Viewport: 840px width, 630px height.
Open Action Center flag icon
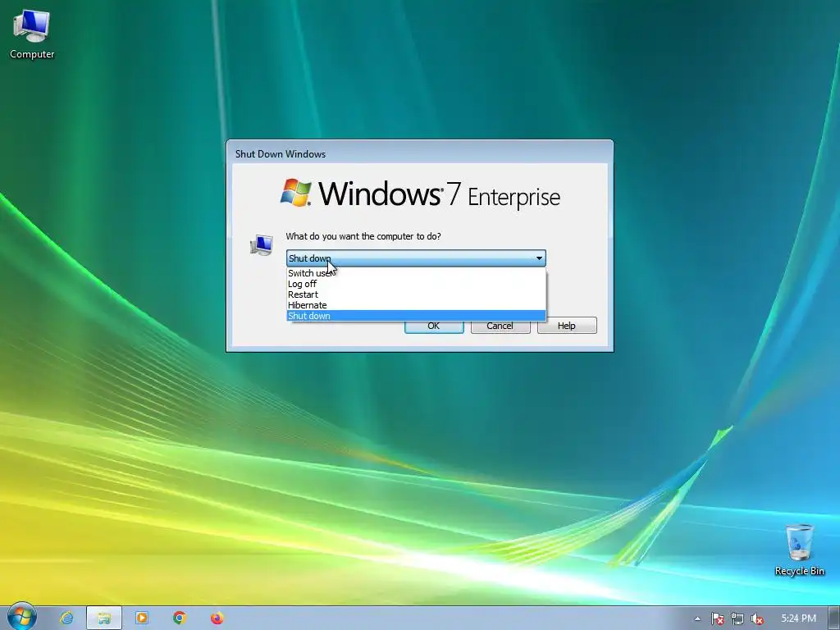point(717,619)
